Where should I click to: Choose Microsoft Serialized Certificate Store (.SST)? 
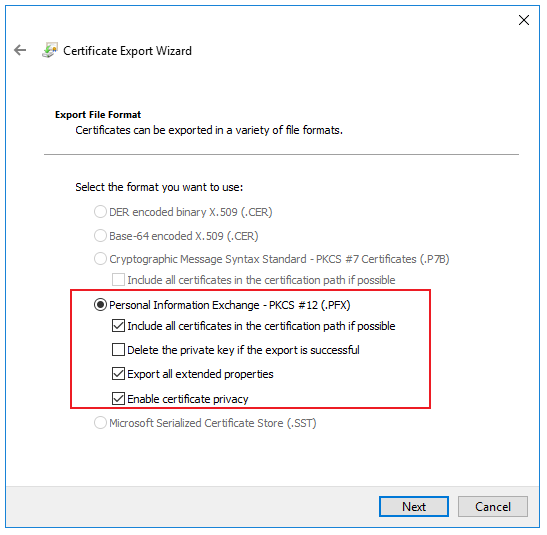[x=100, y=423]
